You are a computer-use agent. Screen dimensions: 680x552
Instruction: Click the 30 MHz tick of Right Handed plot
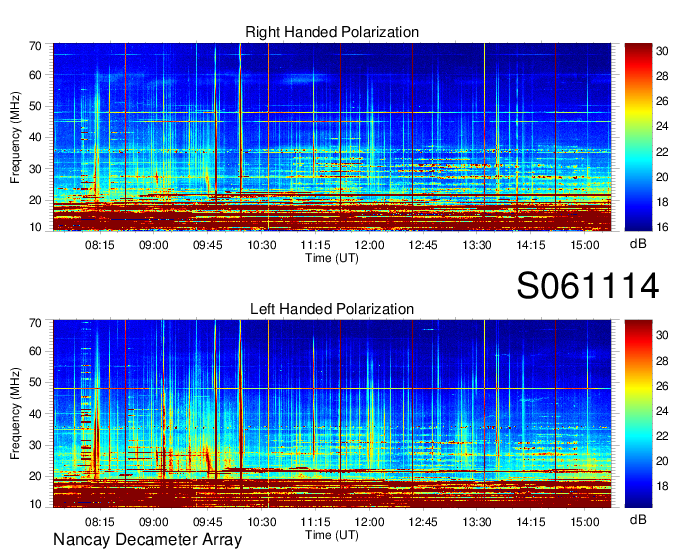click(x=35, y=169)
